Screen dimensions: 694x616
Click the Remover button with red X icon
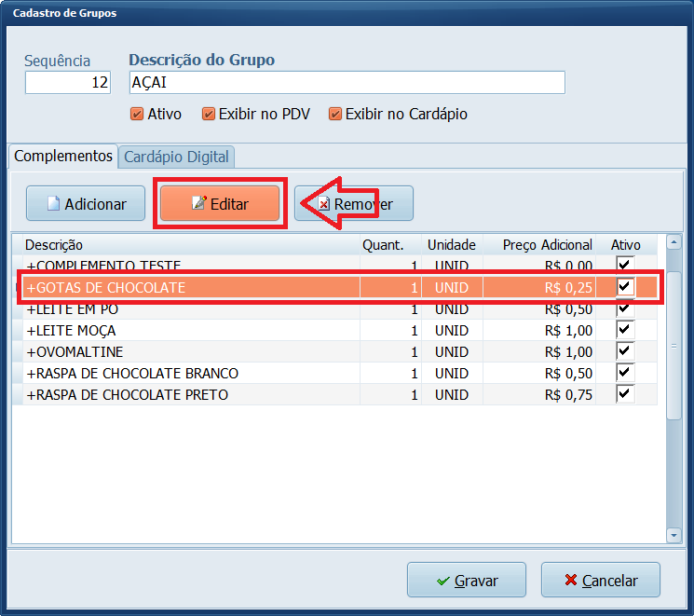click(354, 203)
